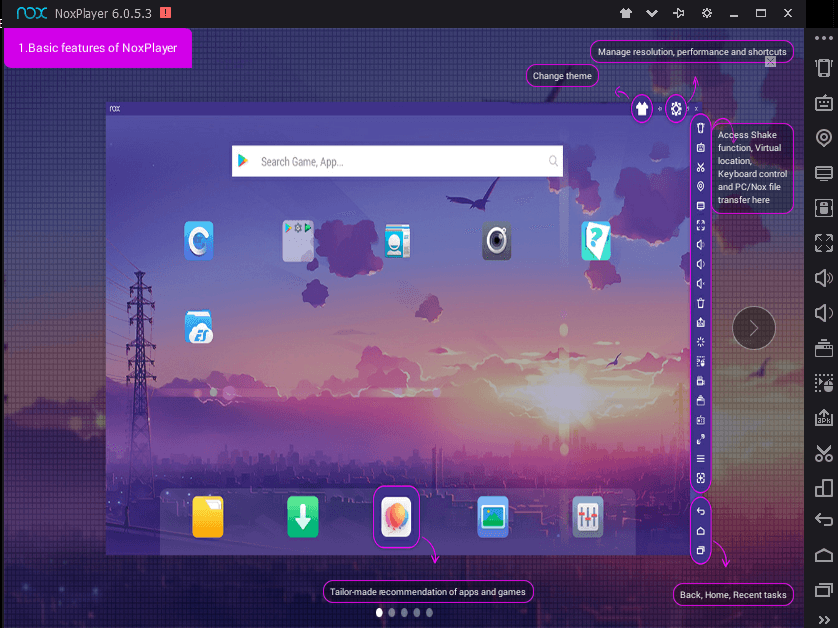Click the Shake function icon in right sidebar
This screenshot has width=838, height=628.
coord(823,68)
